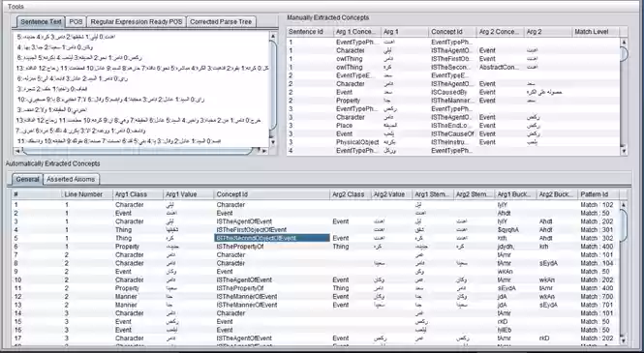Select the PhysicalObject cell in the manual table

point(357,142)
